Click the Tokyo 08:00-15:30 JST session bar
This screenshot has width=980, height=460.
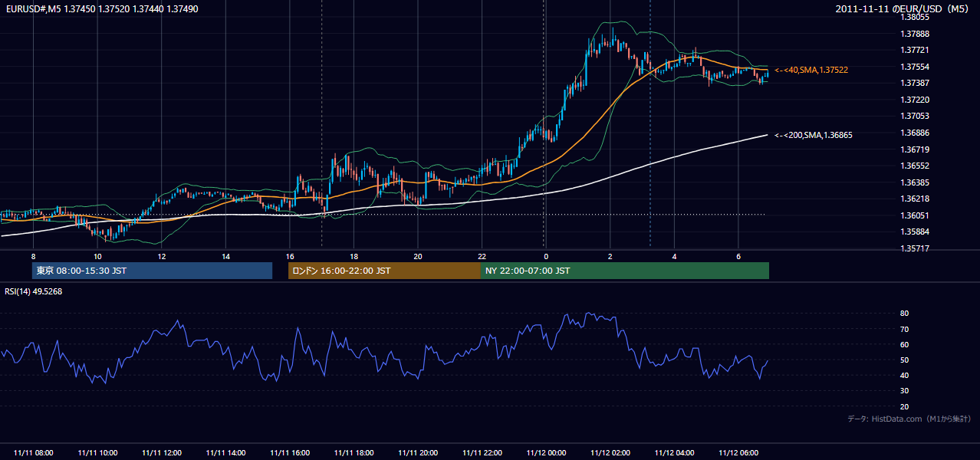click(x=152, y=271)
